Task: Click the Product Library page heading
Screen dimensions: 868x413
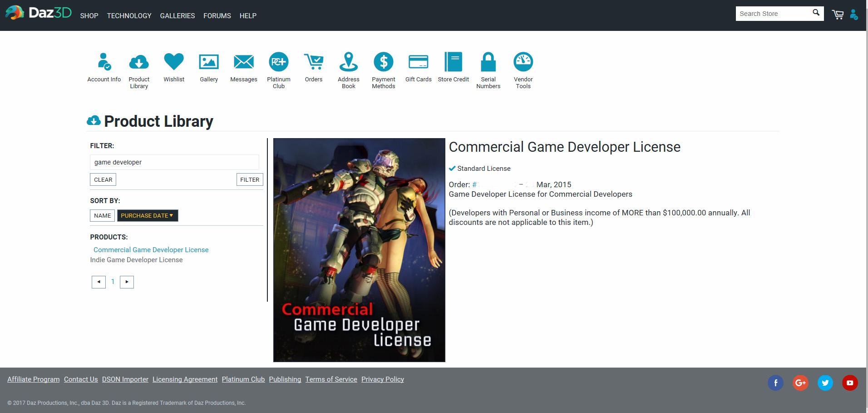Action: click(158, 121)
